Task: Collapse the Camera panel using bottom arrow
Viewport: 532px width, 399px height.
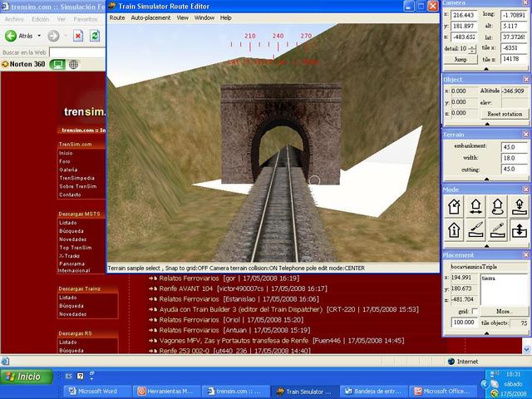Action: point(487,71)
